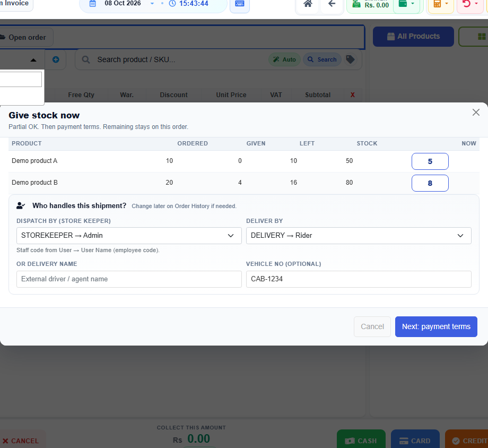Click Cancel in the stock dialog

(372, 326)
